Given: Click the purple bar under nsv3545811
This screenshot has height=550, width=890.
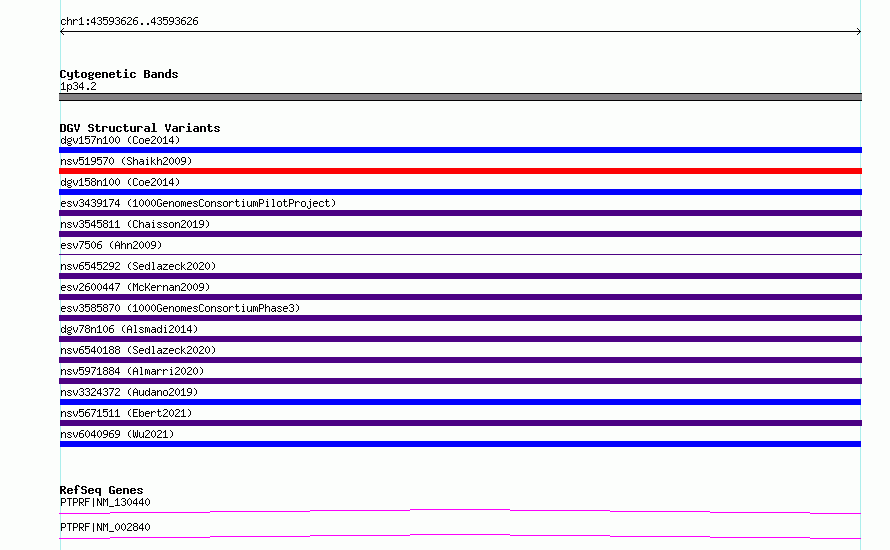Looking at the screenshot, I should coord(460,234).
